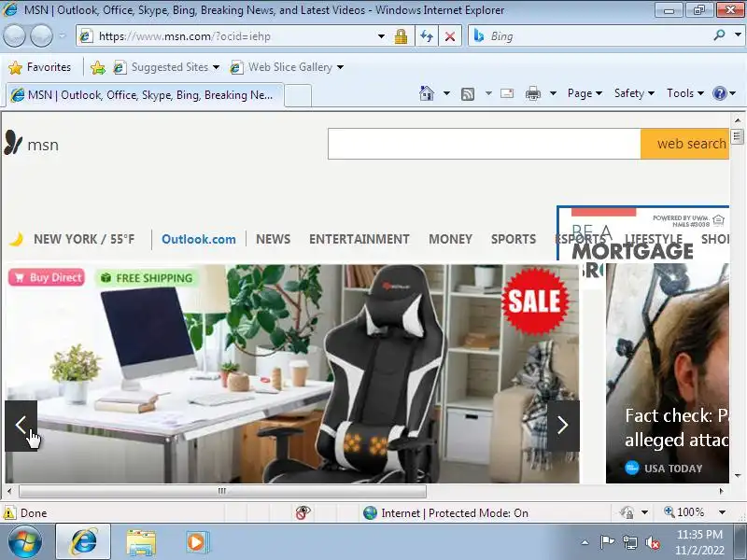747x560 pixels.
Task: Click the Forward navigation button
Action: click(41, 35)
